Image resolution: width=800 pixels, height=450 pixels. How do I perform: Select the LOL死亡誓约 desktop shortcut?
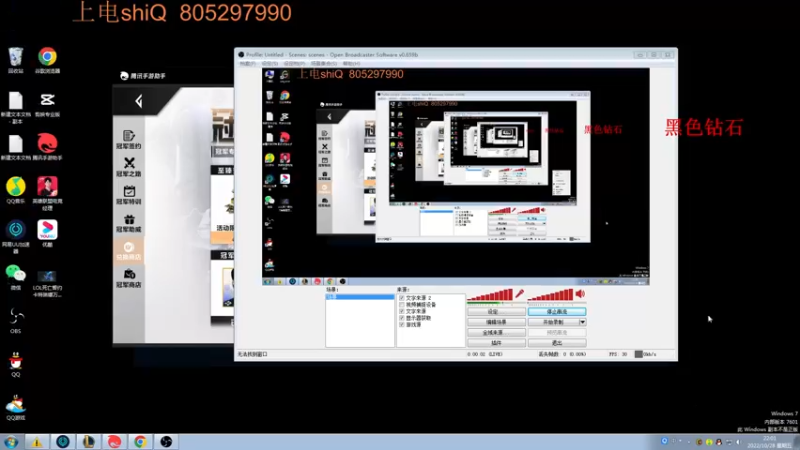click(47, 283)
